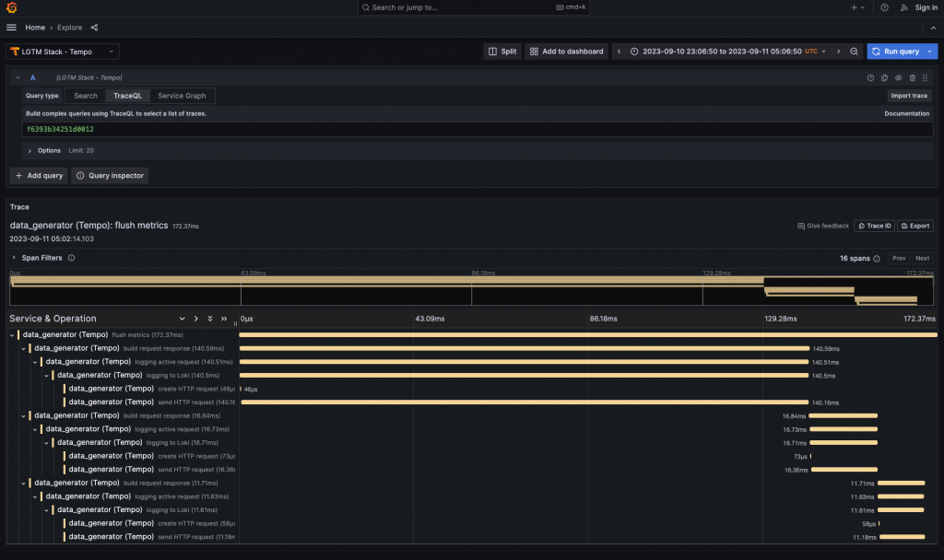Expand the Span Filters section
Image resolution: width=944 pixels, height=560 pixels.
tap(14, 258)
